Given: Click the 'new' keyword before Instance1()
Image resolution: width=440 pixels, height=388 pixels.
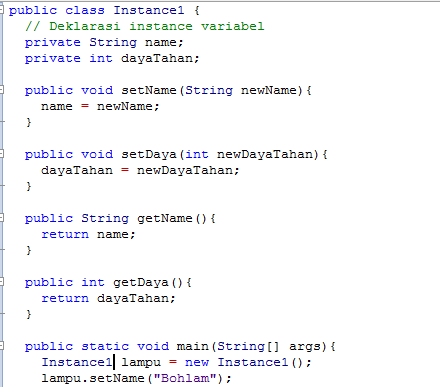Looking at the screenshot, I should [197, 362].
